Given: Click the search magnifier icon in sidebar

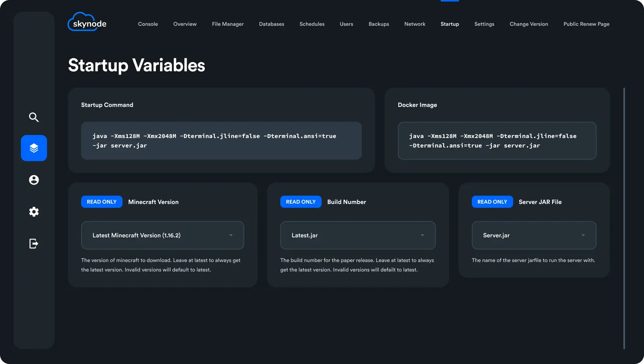Looking at the screenshot, I should click(34, 117).
